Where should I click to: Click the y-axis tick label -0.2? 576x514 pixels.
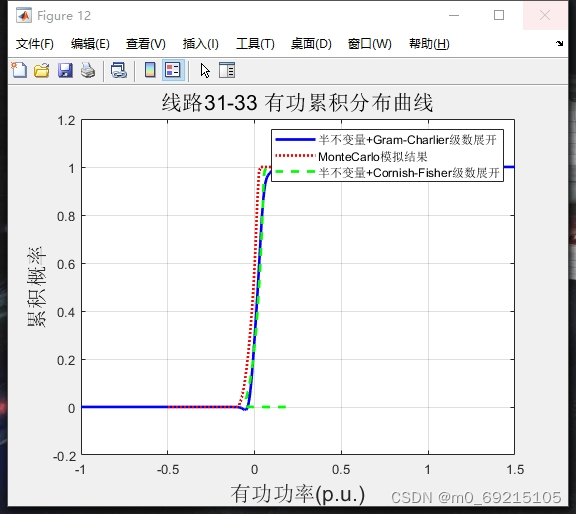coord(65,457)
